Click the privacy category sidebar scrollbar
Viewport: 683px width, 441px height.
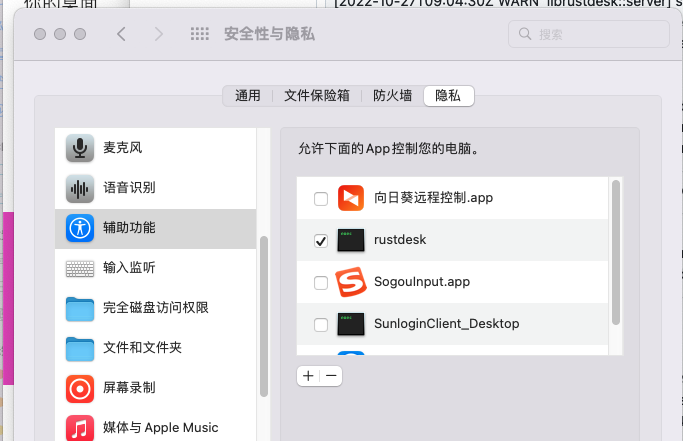click(x=264, y=316)
